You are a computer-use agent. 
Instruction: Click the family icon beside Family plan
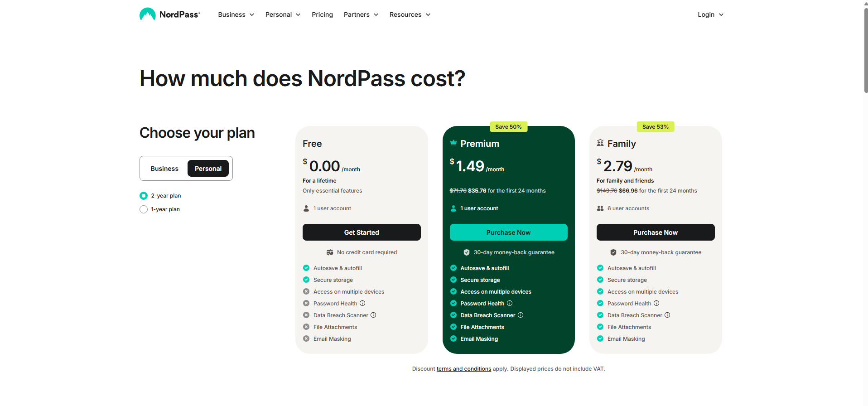(x=600, y=142)
